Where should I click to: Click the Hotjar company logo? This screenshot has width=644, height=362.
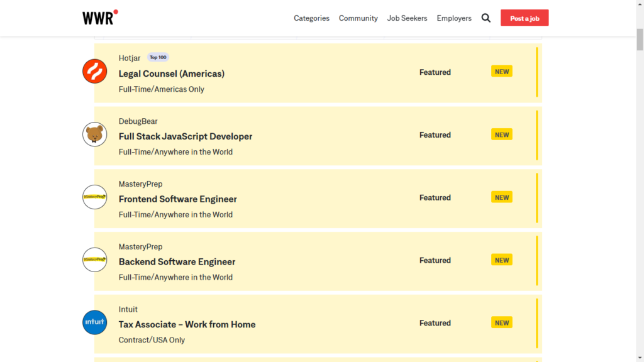(x=95, y=72)
